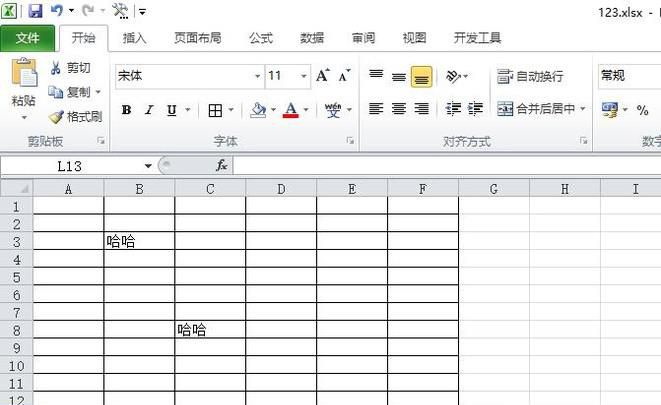The width and height of the screenshot is (661, 405).
Task: Open font color dropdown arrow
Action: [x=306, y=110]
